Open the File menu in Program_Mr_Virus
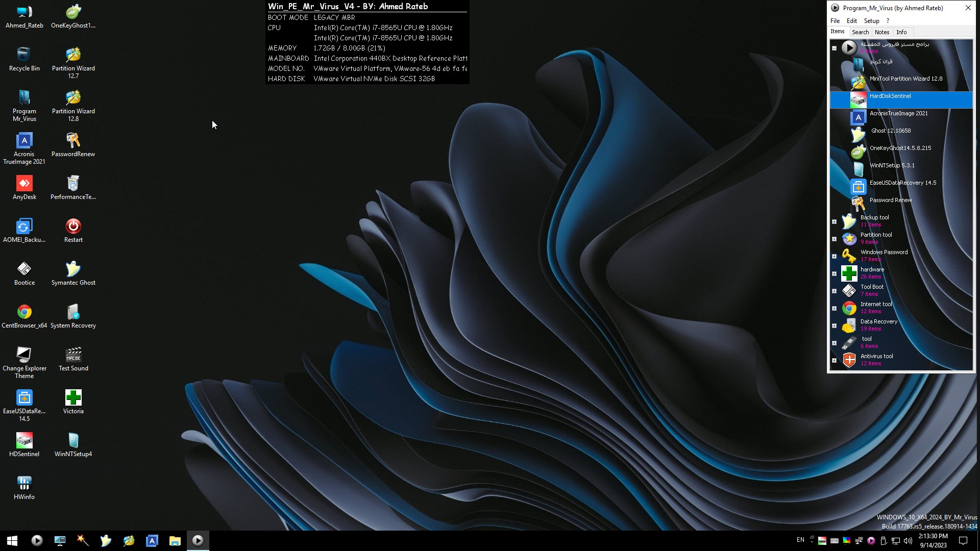Screen dimensions: 980x551 [835, 21]
